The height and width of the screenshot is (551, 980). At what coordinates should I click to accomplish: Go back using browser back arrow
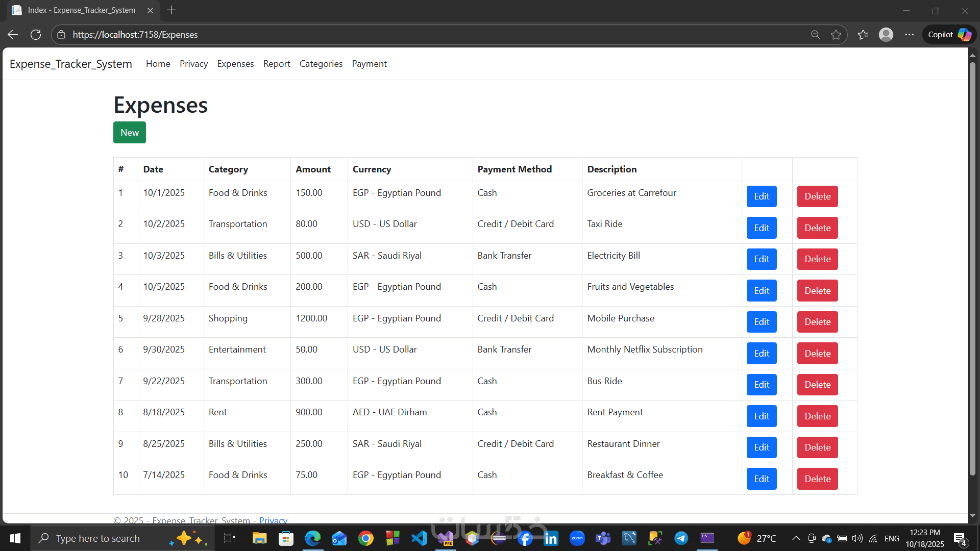13,35
